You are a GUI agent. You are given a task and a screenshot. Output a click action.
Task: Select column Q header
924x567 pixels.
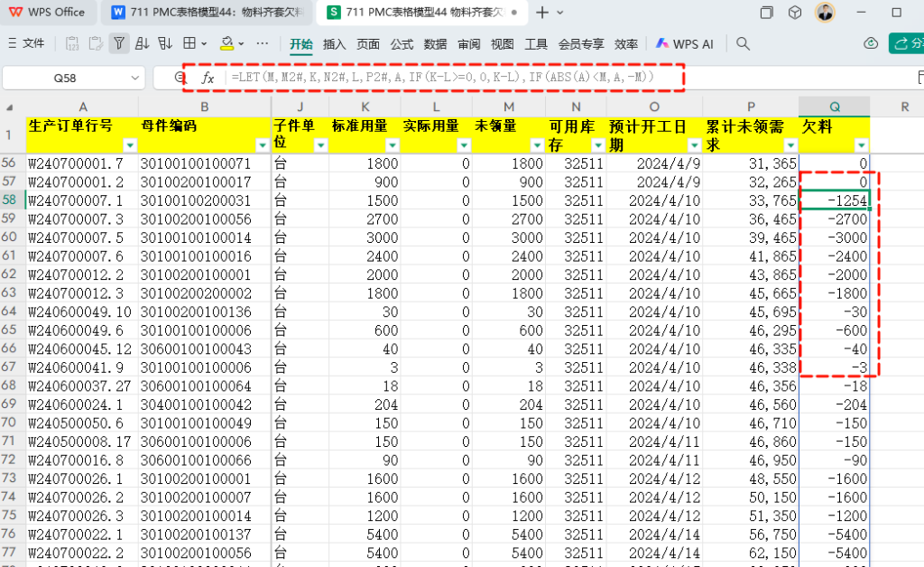835,107
